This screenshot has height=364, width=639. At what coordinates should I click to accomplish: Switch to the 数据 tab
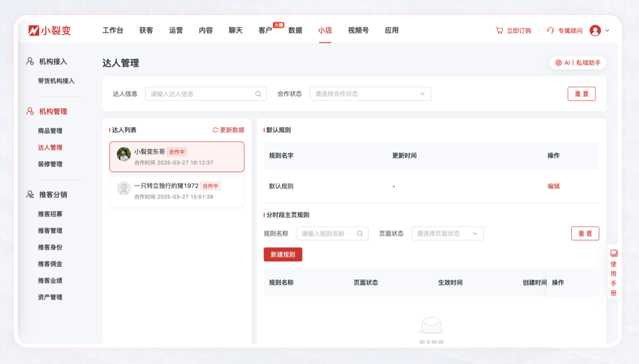tap(294, 30)
